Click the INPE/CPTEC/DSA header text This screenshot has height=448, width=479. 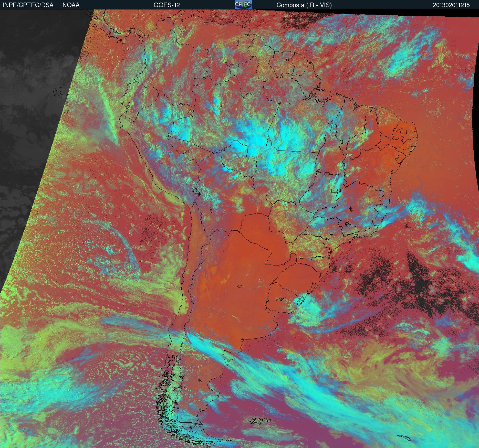(28, 5)
